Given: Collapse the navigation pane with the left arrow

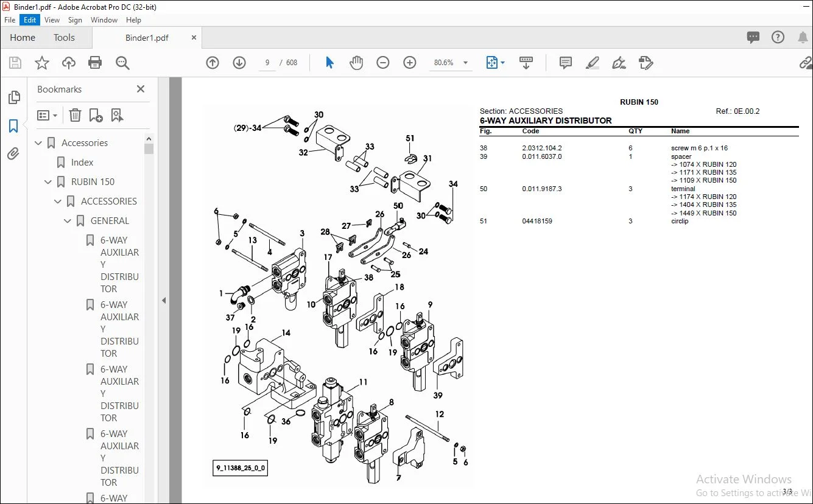Looking at the screenshot, I should [163, 301].
